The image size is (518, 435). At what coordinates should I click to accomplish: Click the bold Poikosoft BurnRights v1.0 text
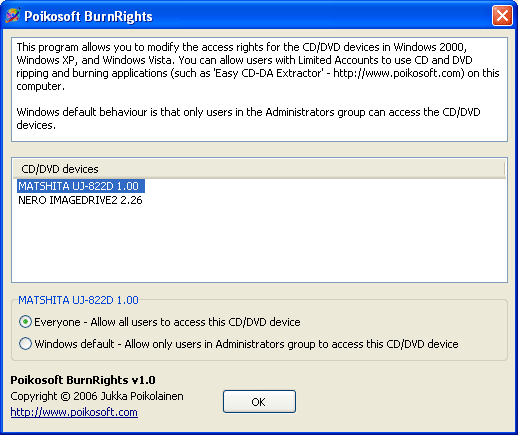pyautogui.click(x=83, y=380)
